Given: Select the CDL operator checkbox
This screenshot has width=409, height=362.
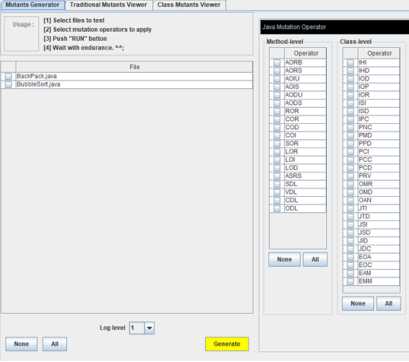Looking at the screenshot, I should 277,200.
